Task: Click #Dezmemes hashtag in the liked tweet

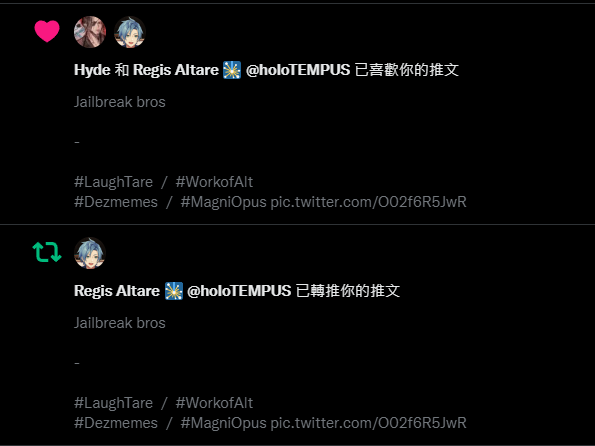Action: [x=116, y=202]
